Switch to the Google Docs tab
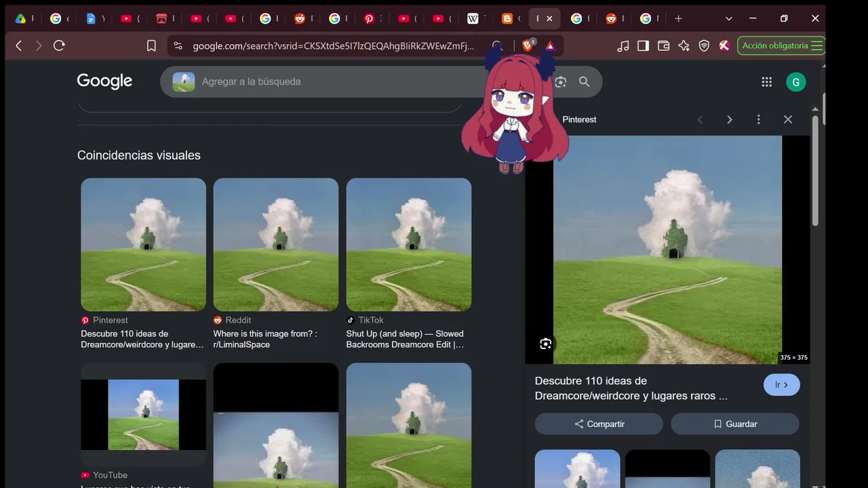 point(94,18)
